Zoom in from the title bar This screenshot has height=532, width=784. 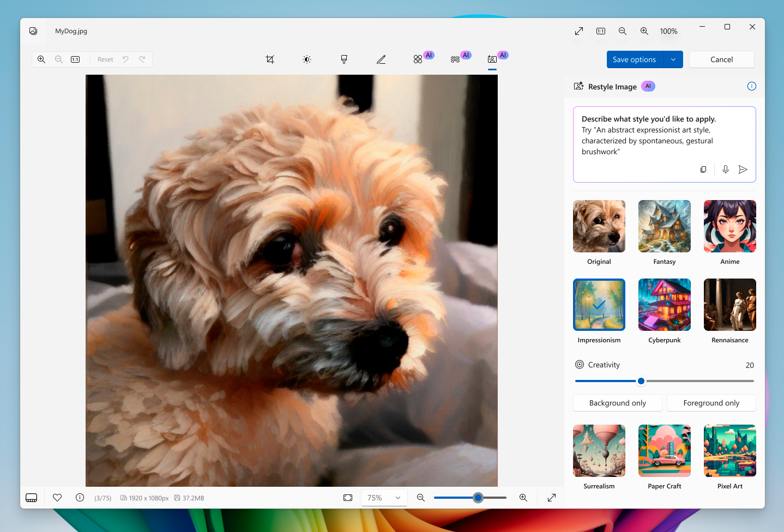coord(644,31)
